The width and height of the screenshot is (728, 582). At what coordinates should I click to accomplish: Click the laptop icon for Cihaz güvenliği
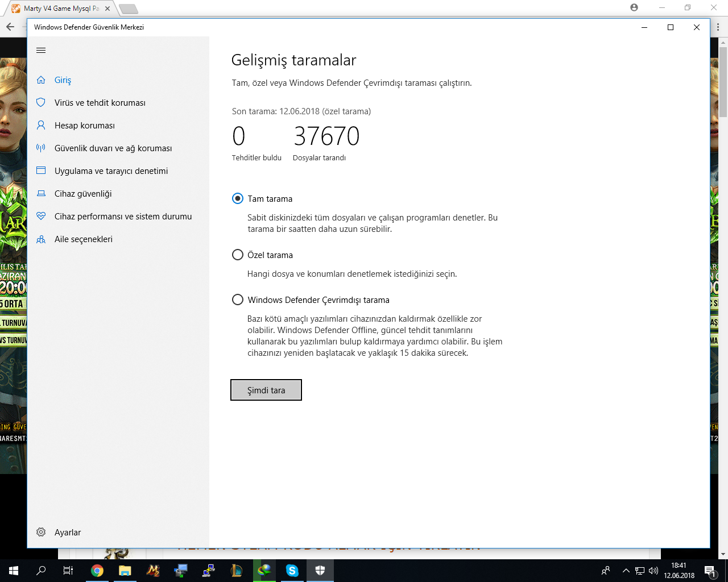(41, 193)
